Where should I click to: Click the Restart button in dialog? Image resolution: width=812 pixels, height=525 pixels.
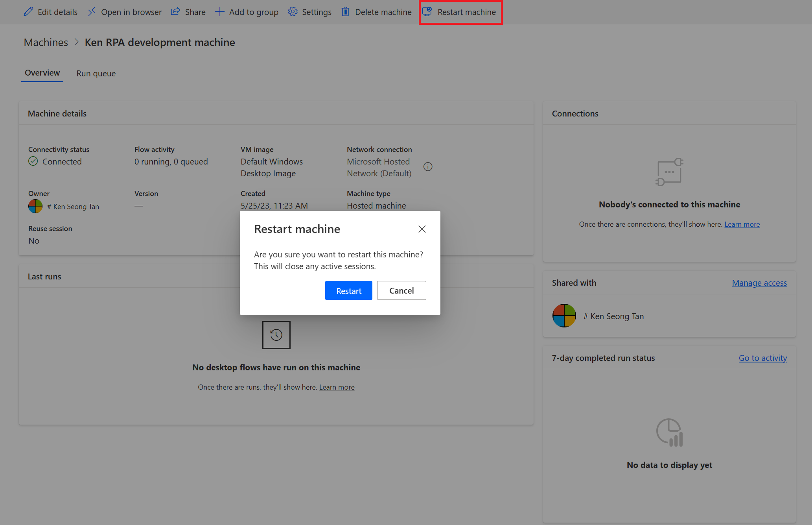click(x=349, y=290)
